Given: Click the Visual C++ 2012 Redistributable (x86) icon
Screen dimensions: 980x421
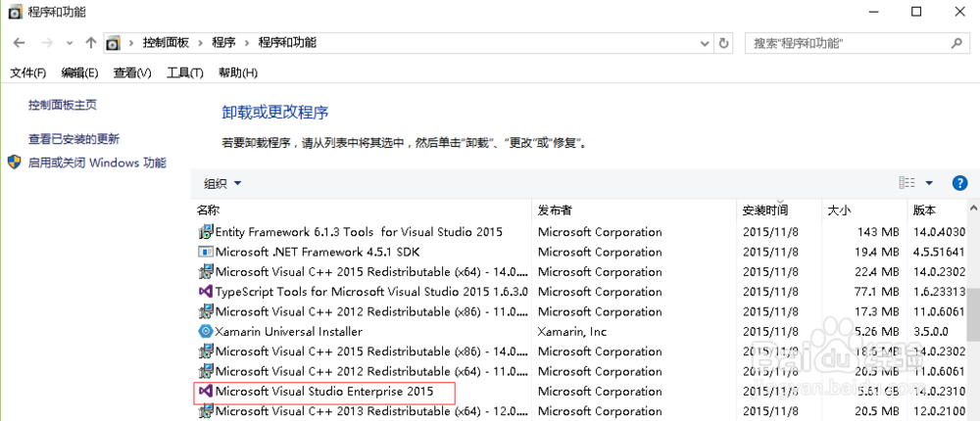Looking at the screenshot, I should pos(206,311).
